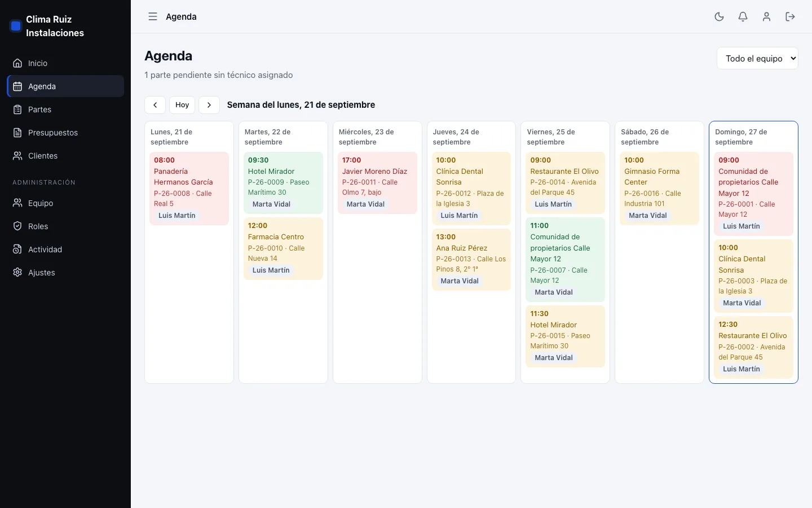Open Sunday 12:30 Restaurante El Olivo P-26-0002
The height and width of the screenshot is (508, 812).
(x=753, y=347)
